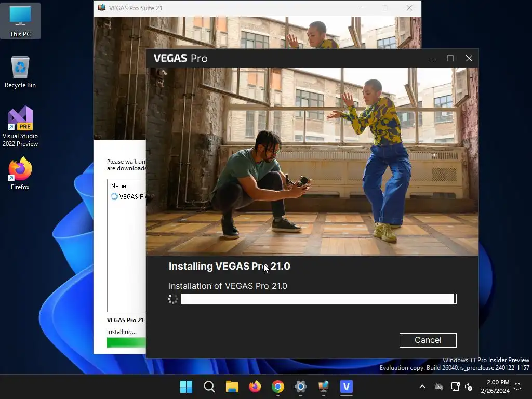
Task: Click the OneDrive cloud tray icon
Action: coord(439,387)
